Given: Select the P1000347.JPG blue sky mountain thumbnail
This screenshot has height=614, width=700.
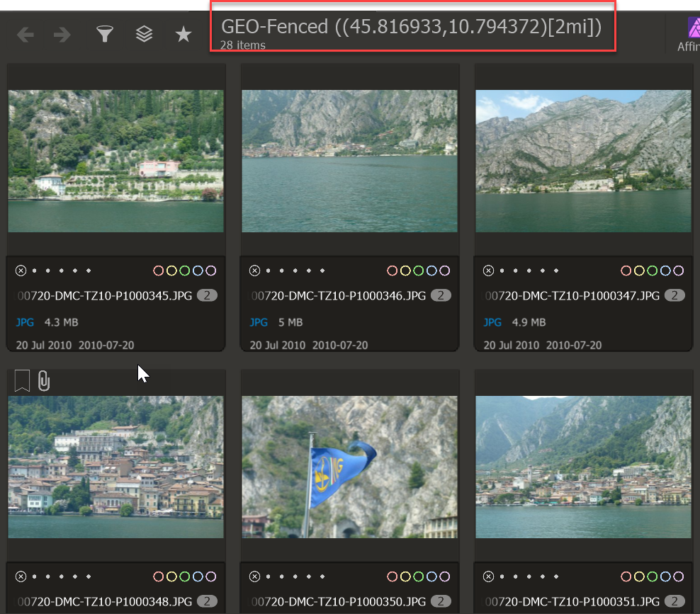Looking at the screenshot, I should 584,161.
